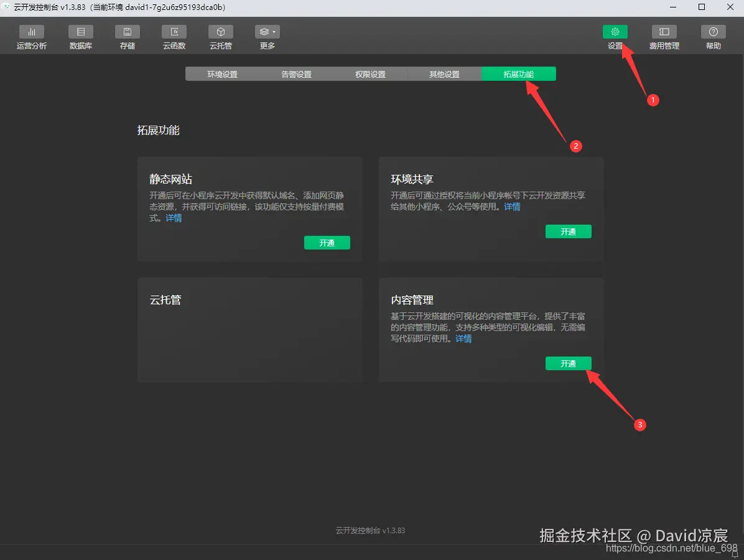
Task: Open 云托管 from the toolbar
Action: point(220,37)
